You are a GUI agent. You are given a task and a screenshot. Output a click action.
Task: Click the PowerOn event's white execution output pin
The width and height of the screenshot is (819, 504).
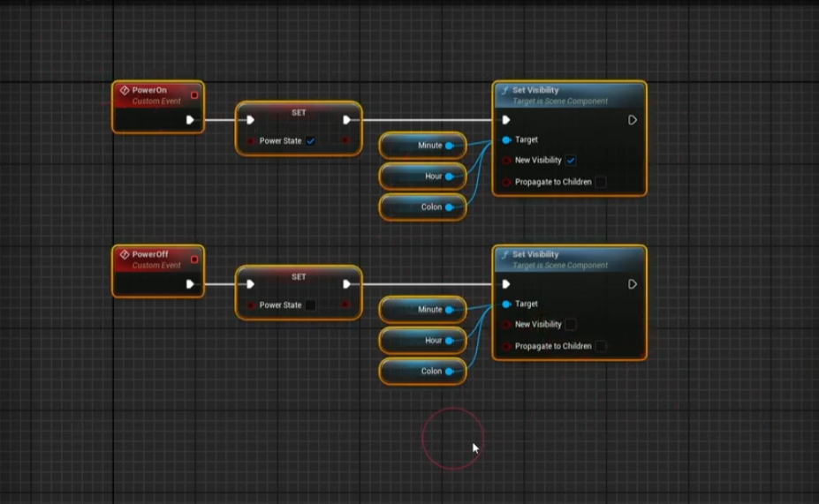click(190, 120)
